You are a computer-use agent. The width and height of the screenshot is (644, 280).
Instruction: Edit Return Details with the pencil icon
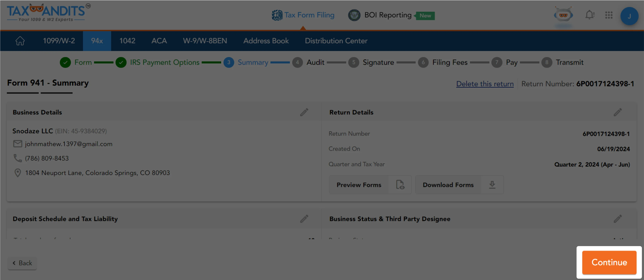[618, 112]
